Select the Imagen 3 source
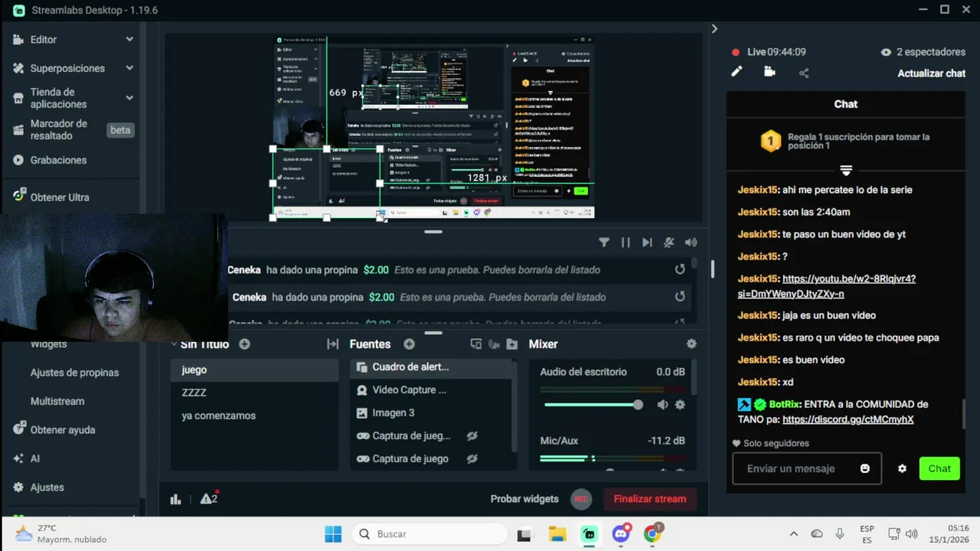 [x=431, y=413]
